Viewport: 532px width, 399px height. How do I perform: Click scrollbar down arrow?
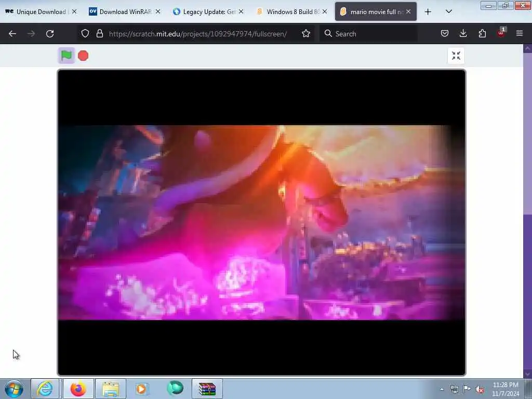527,374
